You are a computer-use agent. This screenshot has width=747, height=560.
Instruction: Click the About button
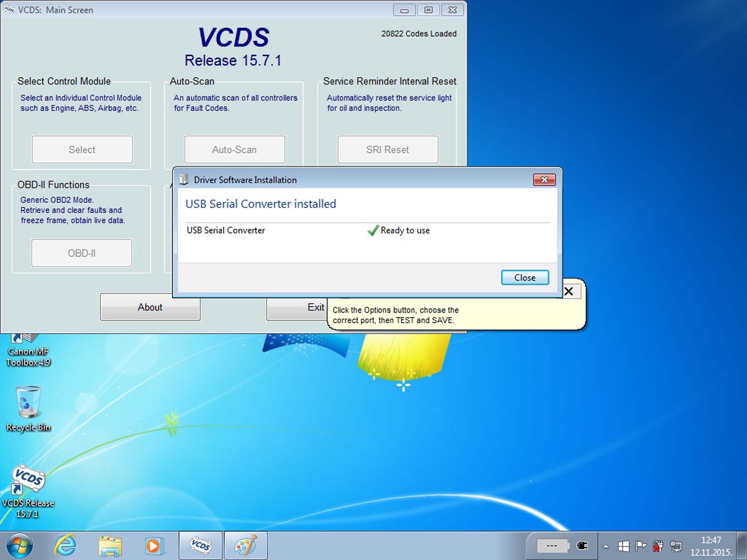click(x=150, y=307)
